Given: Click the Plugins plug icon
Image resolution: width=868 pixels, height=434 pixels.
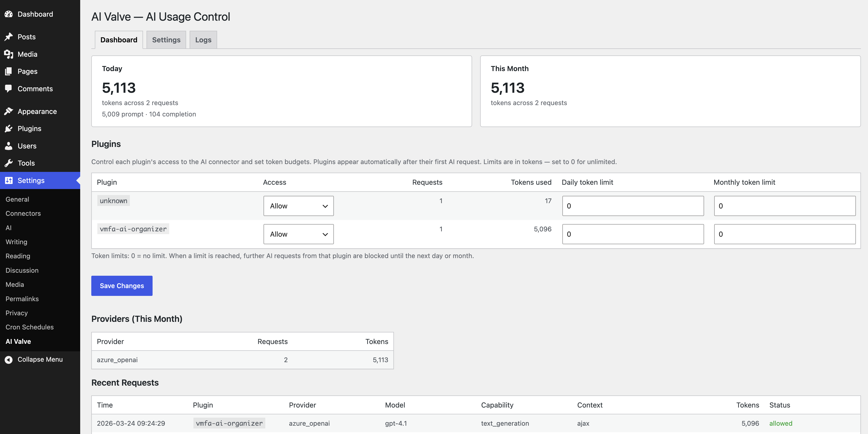Looking at the screenshot, I should (x=9, y=129).
